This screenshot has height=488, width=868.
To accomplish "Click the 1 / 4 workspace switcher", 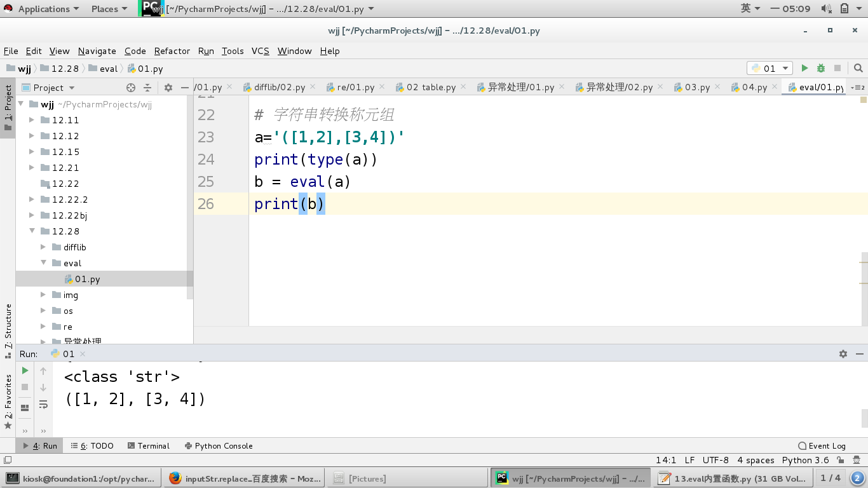I will click(830, 478).
